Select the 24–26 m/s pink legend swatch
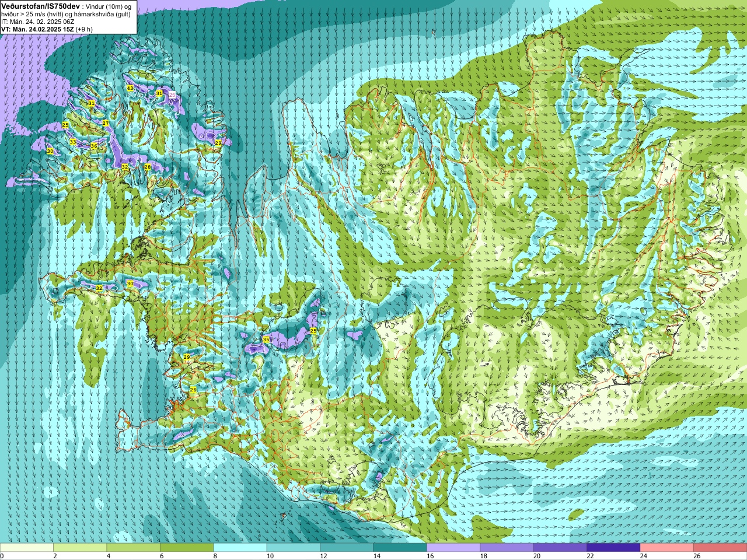Image resolution: width=747 pixels, height=560 pixels. (667, 547)
